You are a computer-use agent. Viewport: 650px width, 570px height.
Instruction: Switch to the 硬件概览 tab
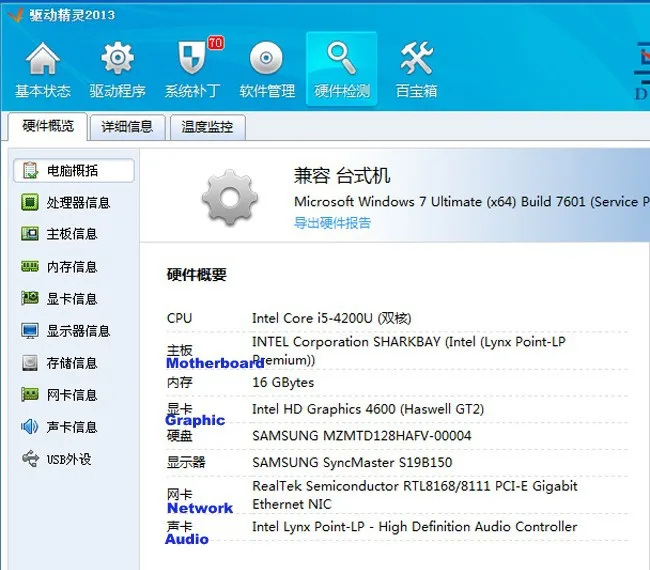48,126
